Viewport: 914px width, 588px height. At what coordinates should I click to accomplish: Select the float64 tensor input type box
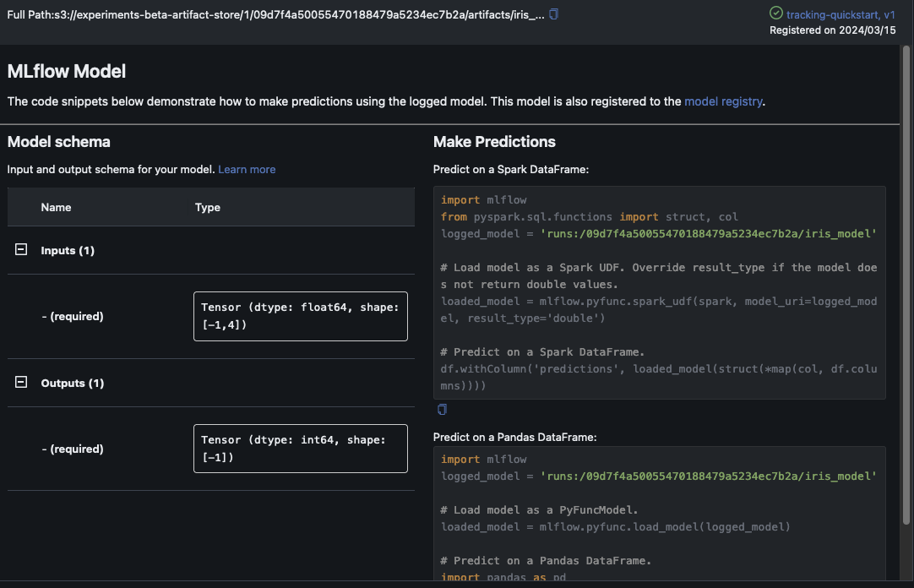(x=300, y=317)
